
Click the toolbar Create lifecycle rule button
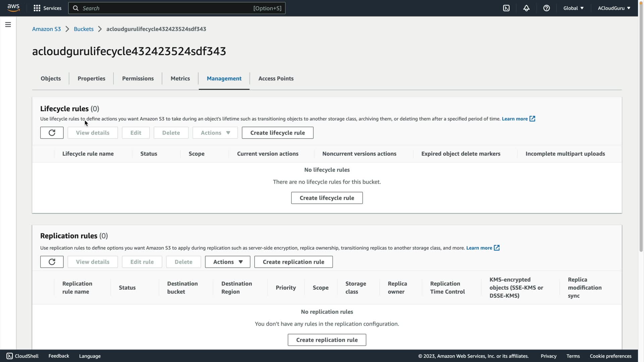(277, 133)
